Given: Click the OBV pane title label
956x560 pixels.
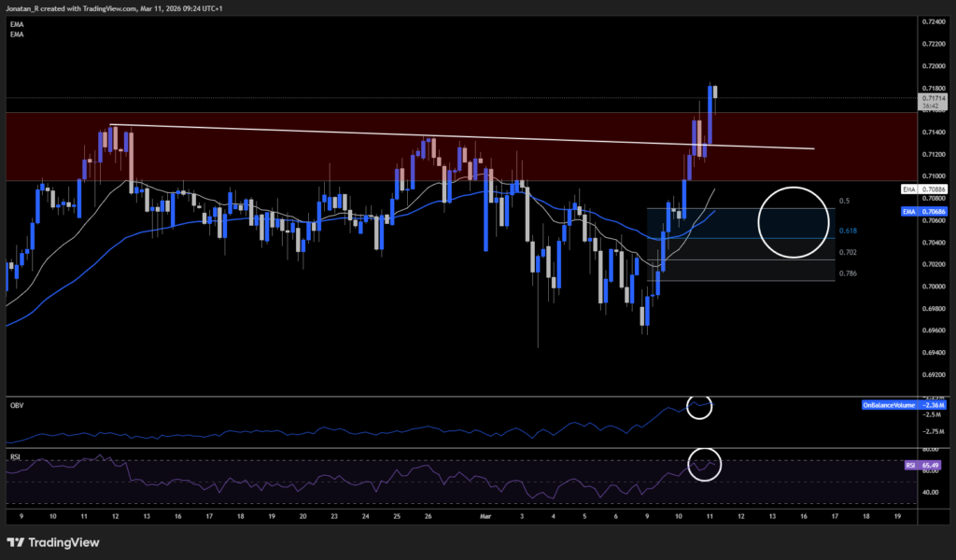Looking at the screenshot, I should [x=17, y=405].
